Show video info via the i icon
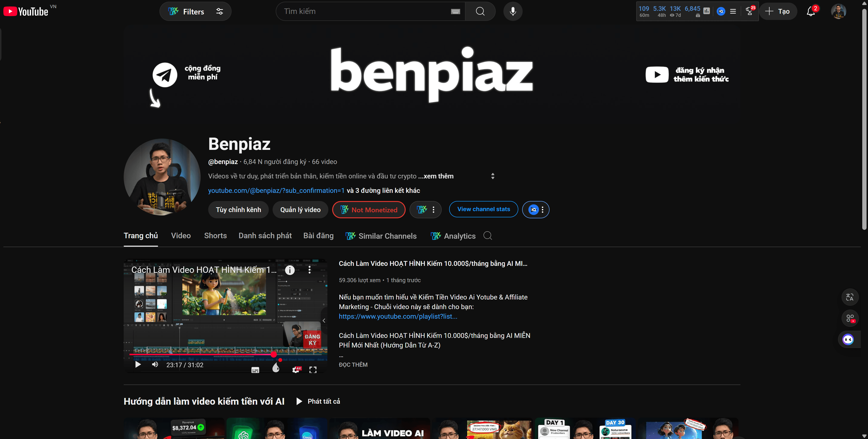 click(x=290, y=270)
